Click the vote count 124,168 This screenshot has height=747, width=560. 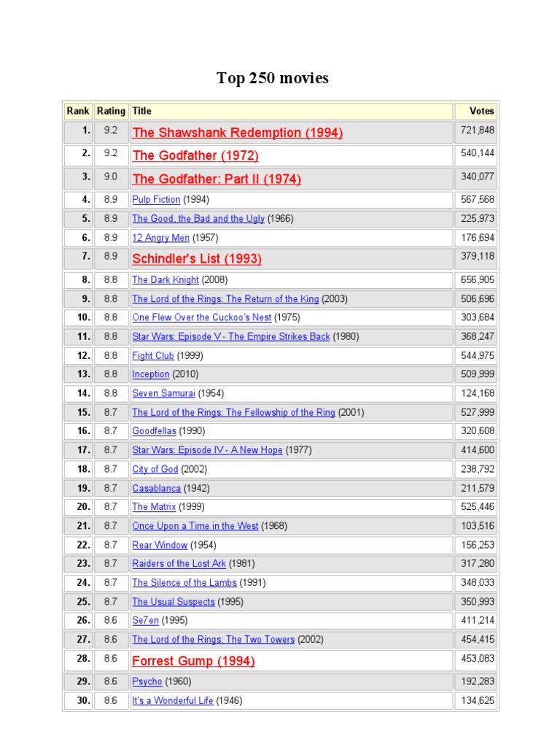[477, 393]
